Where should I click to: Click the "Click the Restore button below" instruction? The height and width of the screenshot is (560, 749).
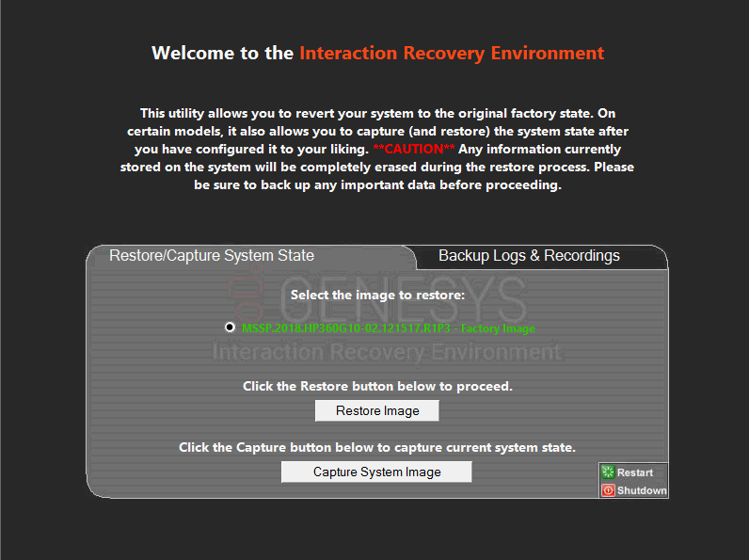[x=377, y=386]
